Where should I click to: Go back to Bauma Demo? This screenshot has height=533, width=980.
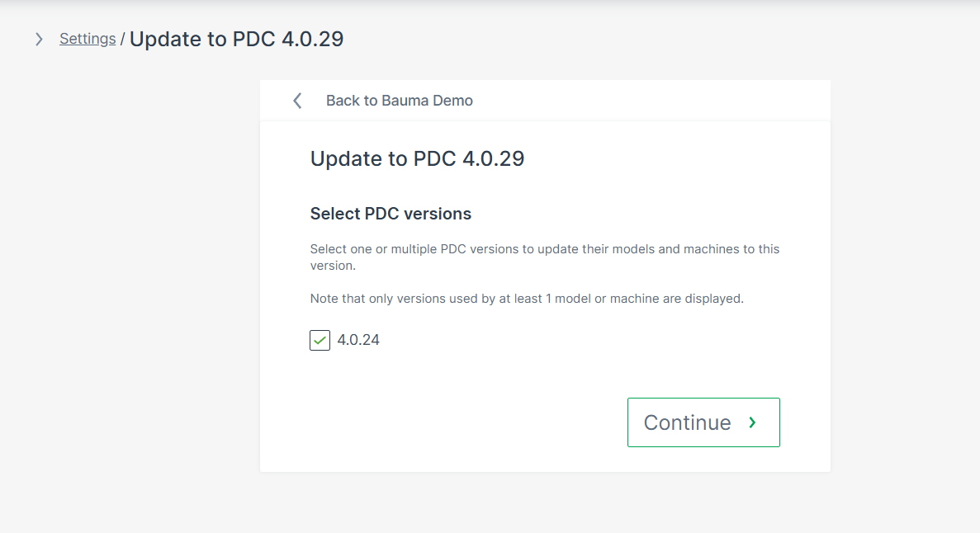[x=399, y=101]
